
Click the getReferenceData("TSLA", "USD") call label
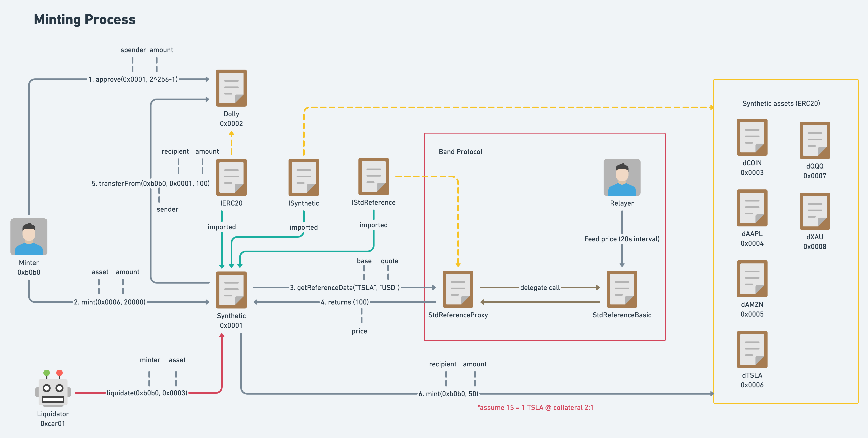344,288
